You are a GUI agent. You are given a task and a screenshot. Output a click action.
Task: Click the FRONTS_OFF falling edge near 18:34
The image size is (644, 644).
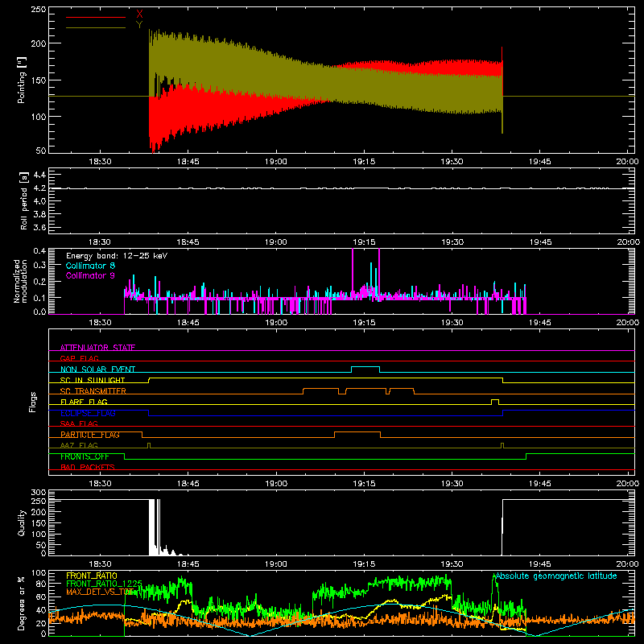[124, 456]
